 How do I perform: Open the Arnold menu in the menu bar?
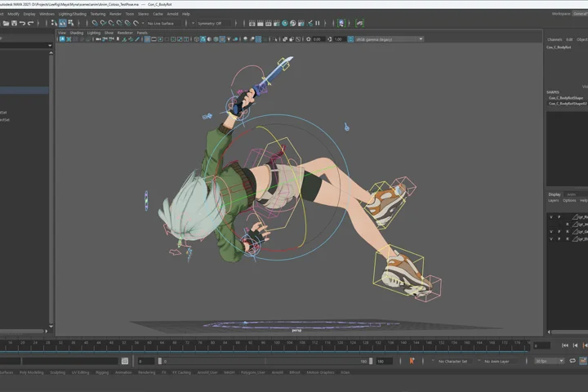pos(172,14)
